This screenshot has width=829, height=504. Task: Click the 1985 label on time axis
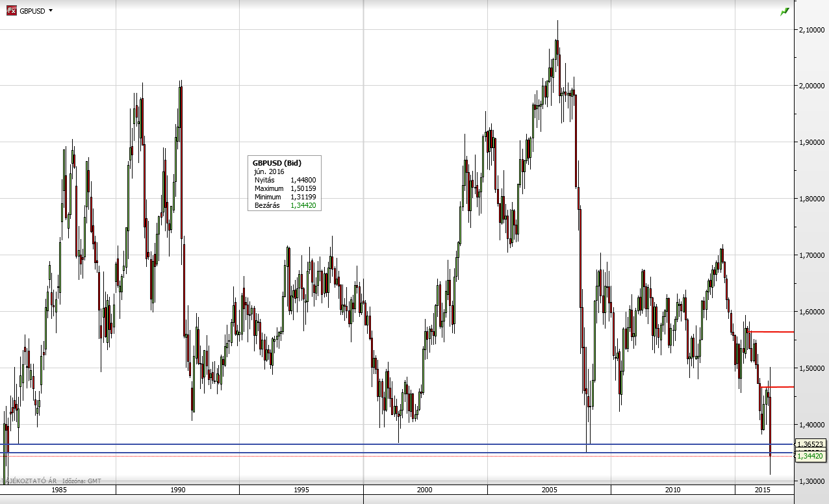(60, 489)
